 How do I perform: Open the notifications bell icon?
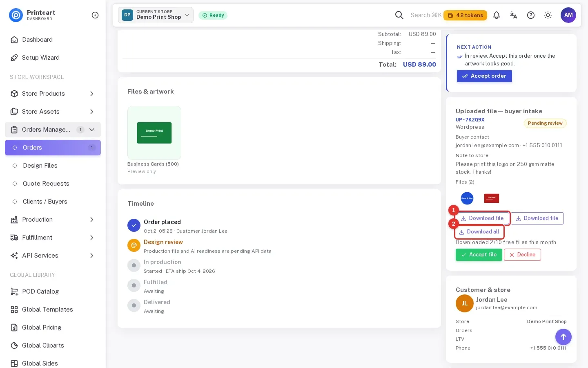[497, 15]
